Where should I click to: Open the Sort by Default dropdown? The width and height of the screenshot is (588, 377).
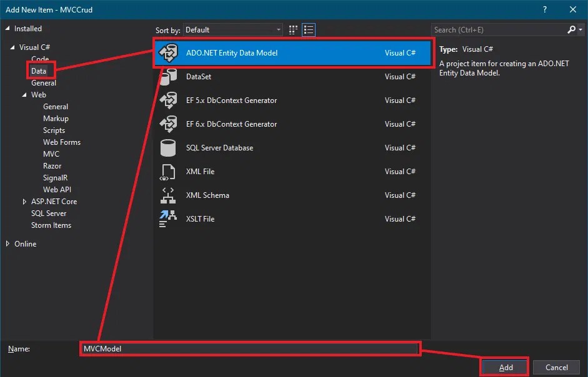tap(233, 30)
